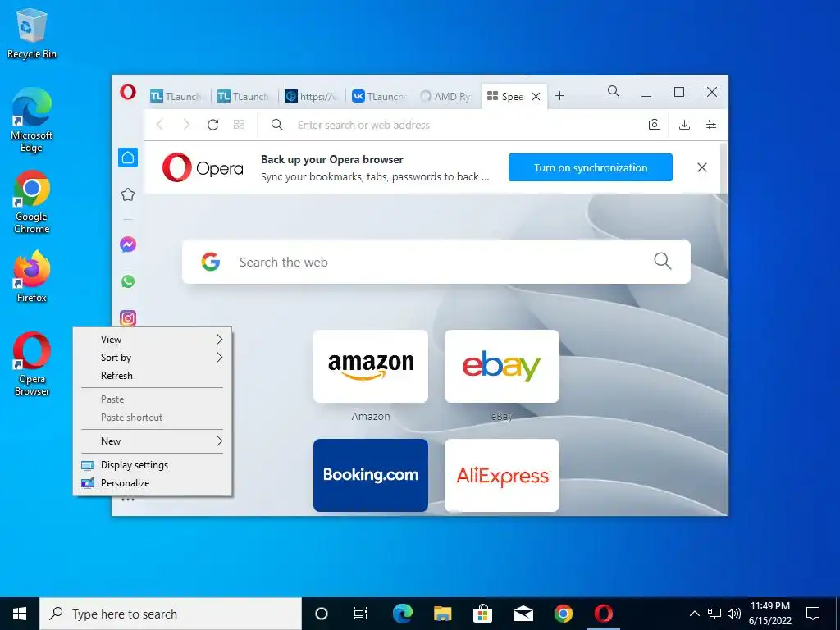Screen dimensions: 840x630
Task: Switch to the VK TLauncher tab
Action: coord(379,97)
